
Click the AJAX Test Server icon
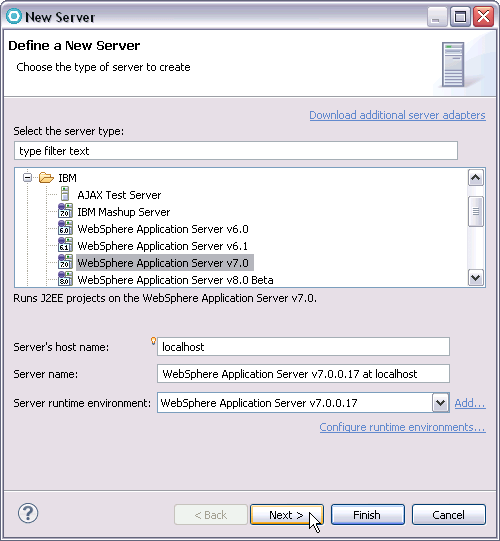click(65, 194)
